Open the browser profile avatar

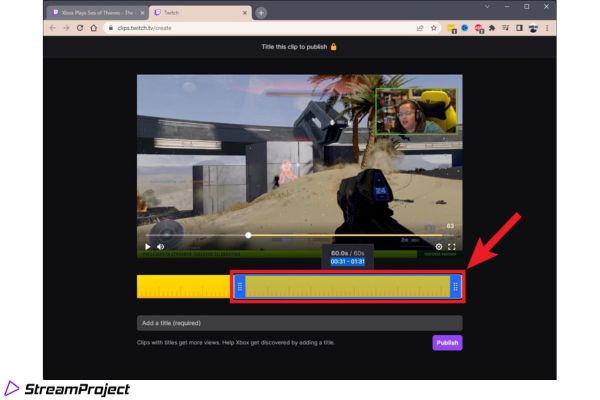[x=533, y=28]
